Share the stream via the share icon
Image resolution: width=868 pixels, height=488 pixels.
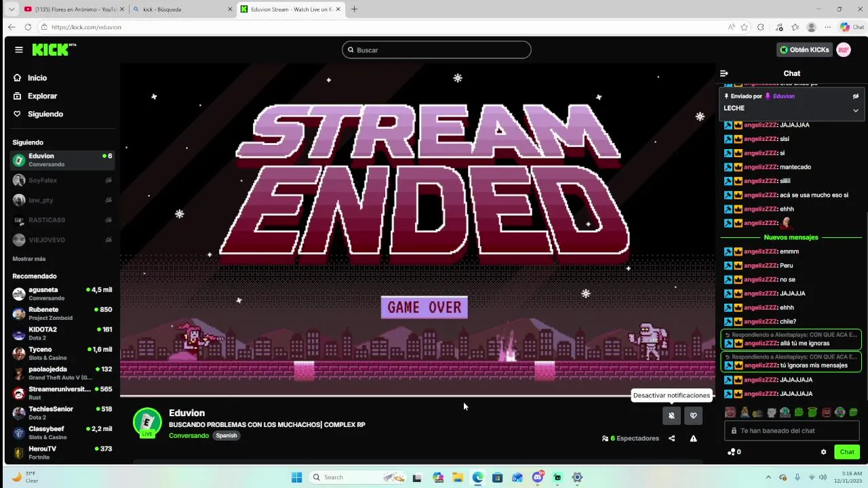671,439
